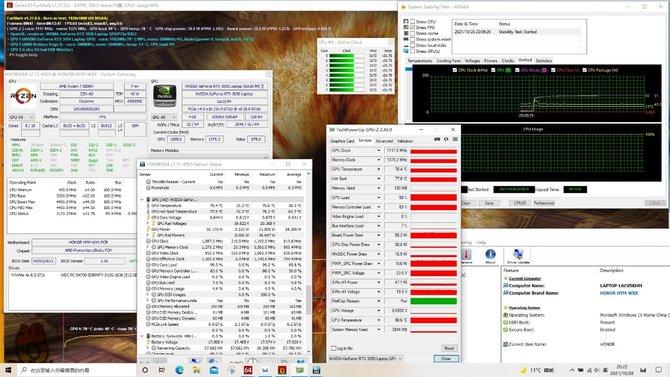This screenshot has width=670, height=377.
Task: Click the GPU-Z refresh icon
Action: pyautogui.click(x=447, y=139)
